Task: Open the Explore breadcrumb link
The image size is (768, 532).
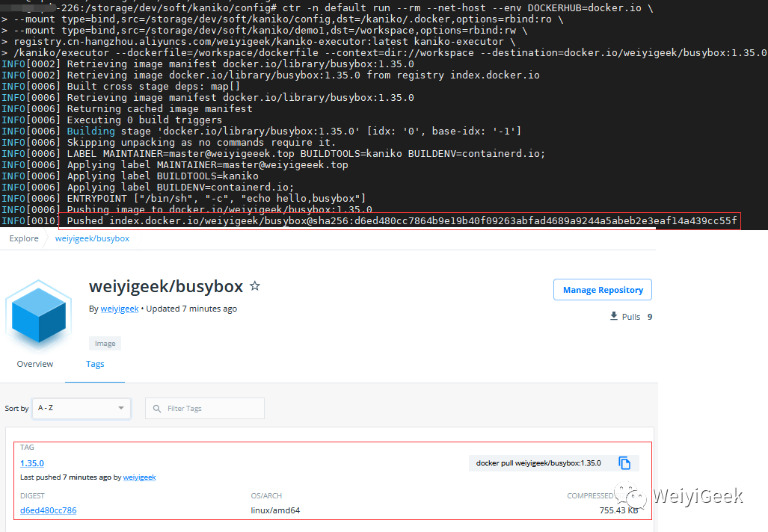Action: click(x=24, y=238)
